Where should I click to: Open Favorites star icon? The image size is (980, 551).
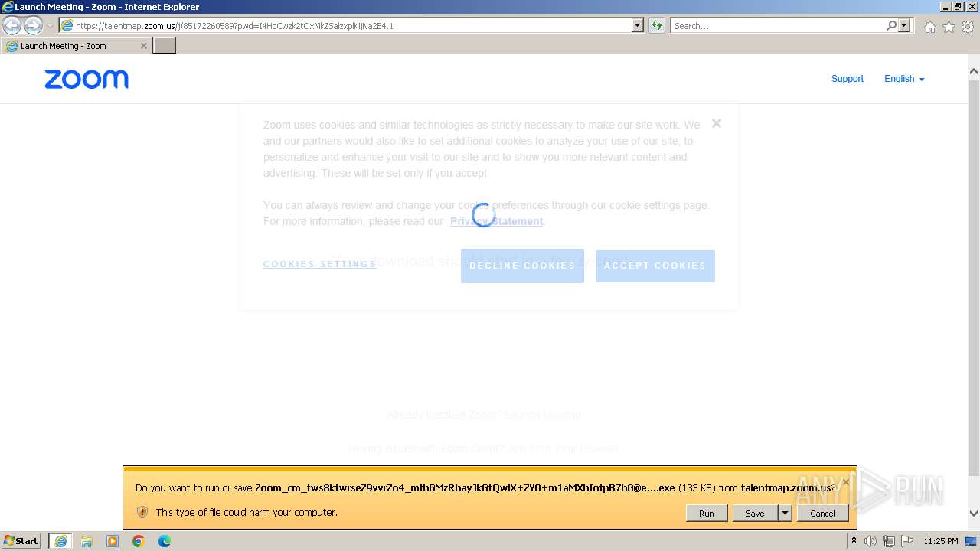click(x=949, y=27)
